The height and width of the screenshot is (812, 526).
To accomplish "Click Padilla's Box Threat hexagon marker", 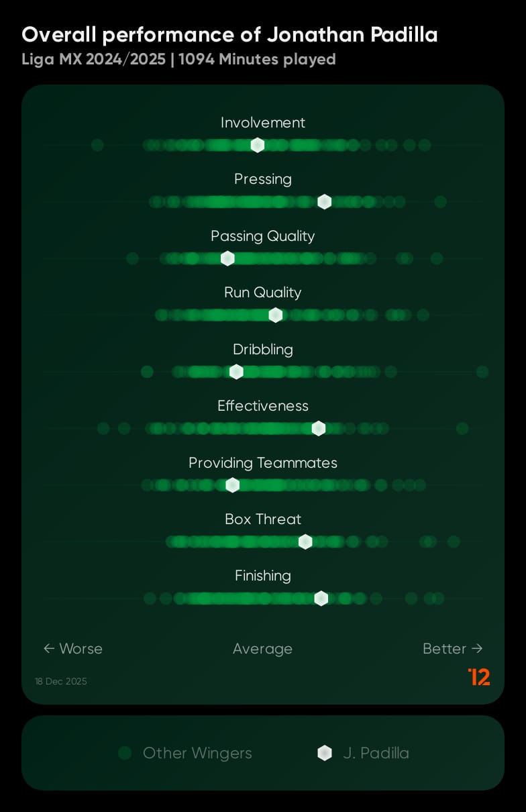I will [305, 542].
